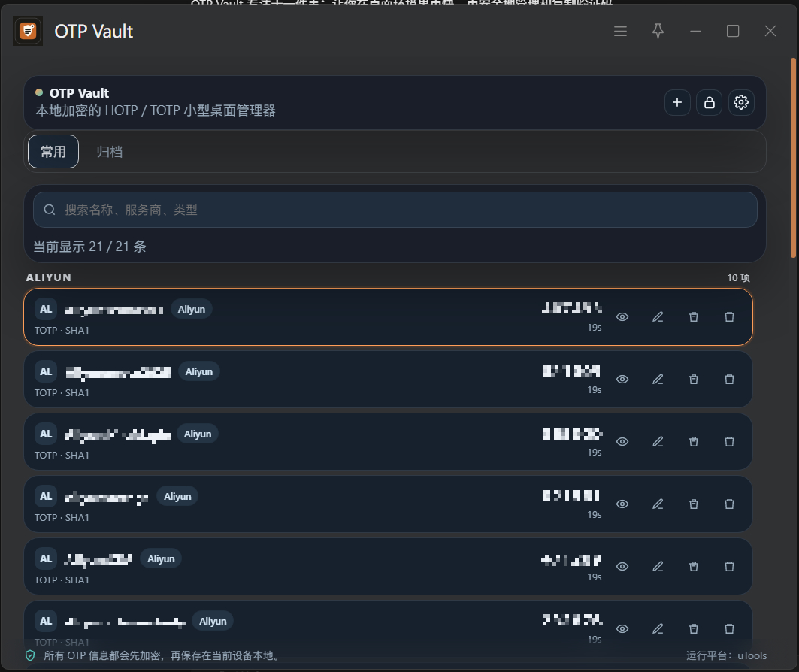Click the orange vertical scrollbar
This screenshot has height=672, width=799.
point(793,158)
